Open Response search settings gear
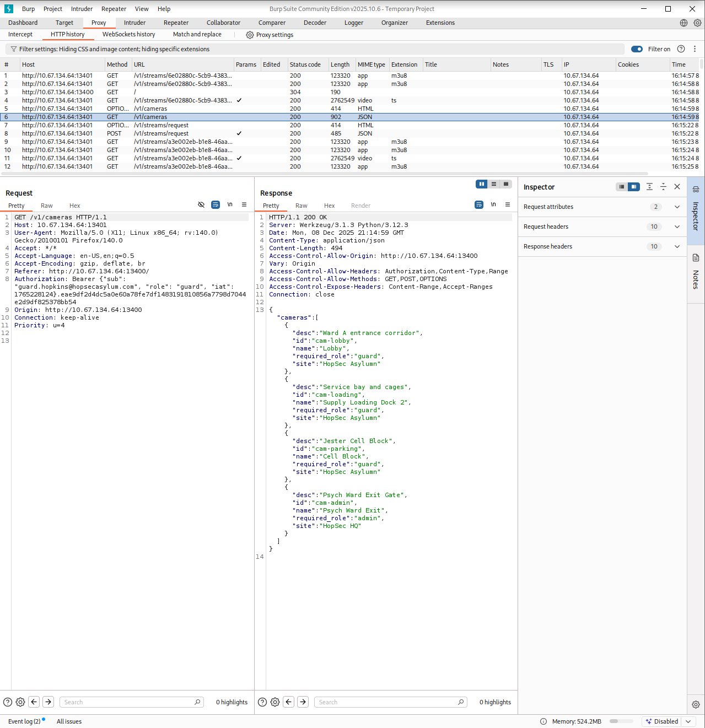Screen dimensions: 705x728 (x=275, y=702)
